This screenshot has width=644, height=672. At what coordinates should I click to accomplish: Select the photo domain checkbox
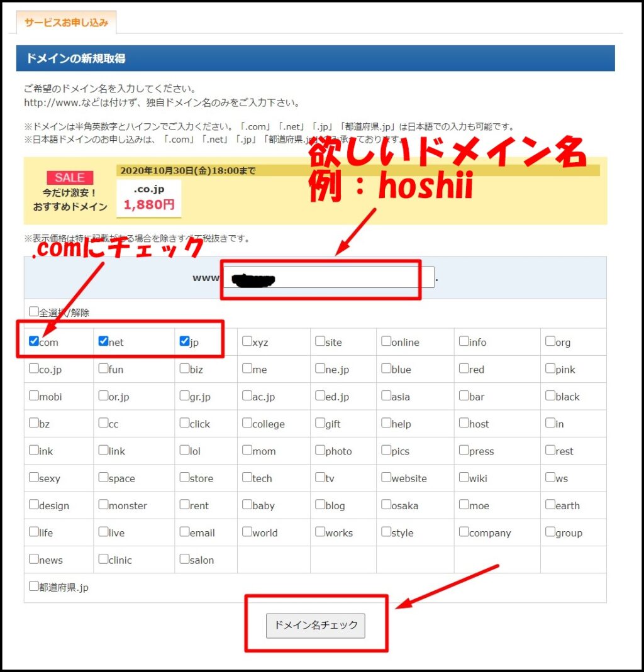point(320,449)
